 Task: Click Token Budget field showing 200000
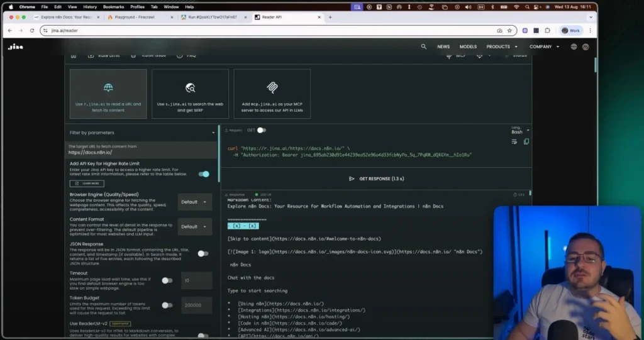[x=197, y=305]
